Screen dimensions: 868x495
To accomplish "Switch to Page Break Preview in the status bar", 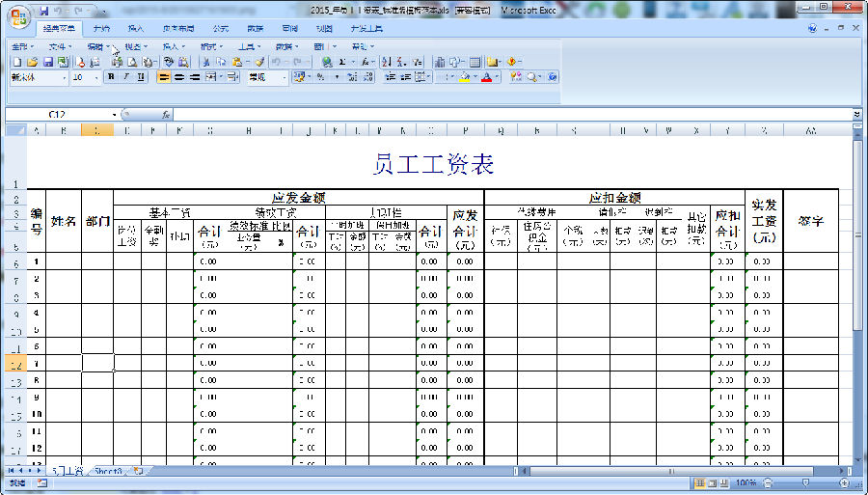I will [x=723, y=483].
